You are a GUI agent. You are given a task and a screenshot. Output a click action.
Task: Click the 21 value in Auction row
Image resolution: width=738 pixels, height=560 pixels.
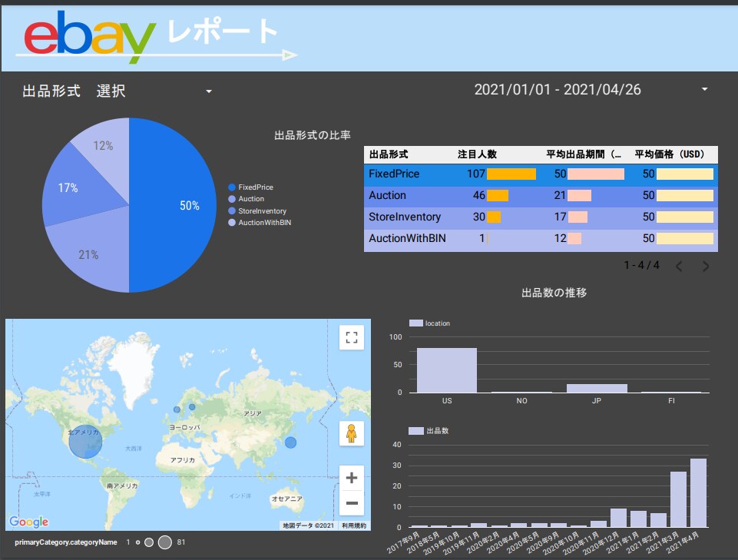pos(560,195)
